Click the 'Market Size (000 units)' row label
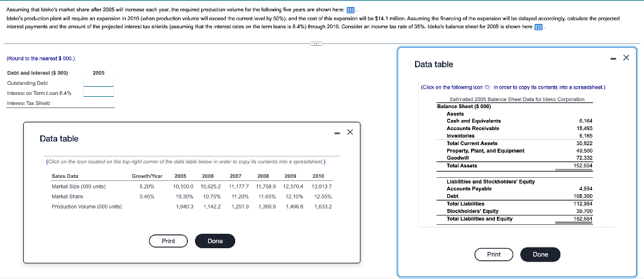This screenshot has width=644, height=279. [79, 186]
